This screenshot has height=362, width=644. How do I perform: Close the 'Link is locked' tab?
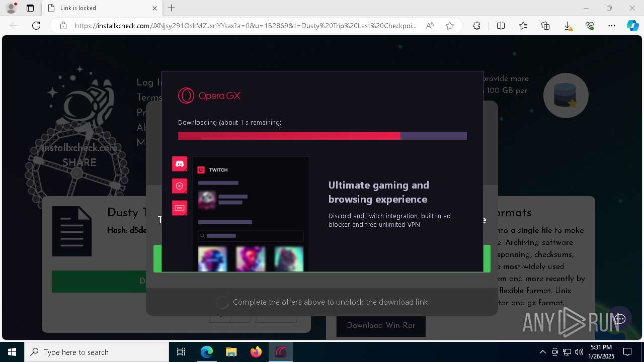(x=154, y=8)
